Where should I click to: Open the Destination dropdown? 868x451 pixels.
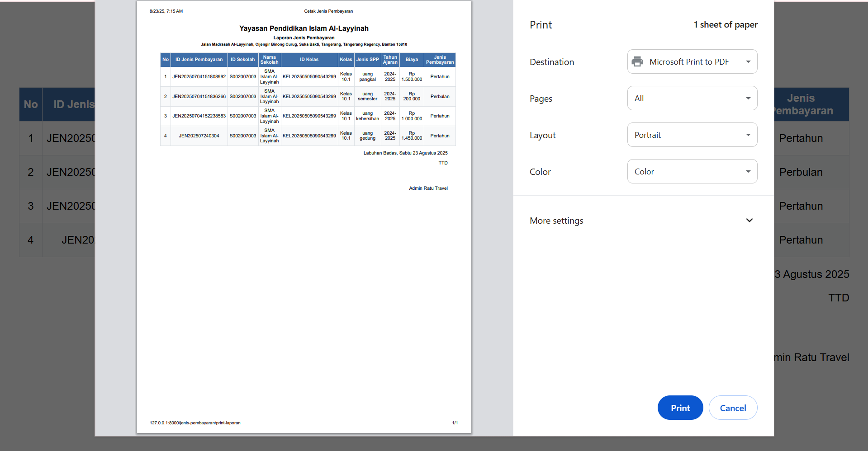tap(692, 61)
